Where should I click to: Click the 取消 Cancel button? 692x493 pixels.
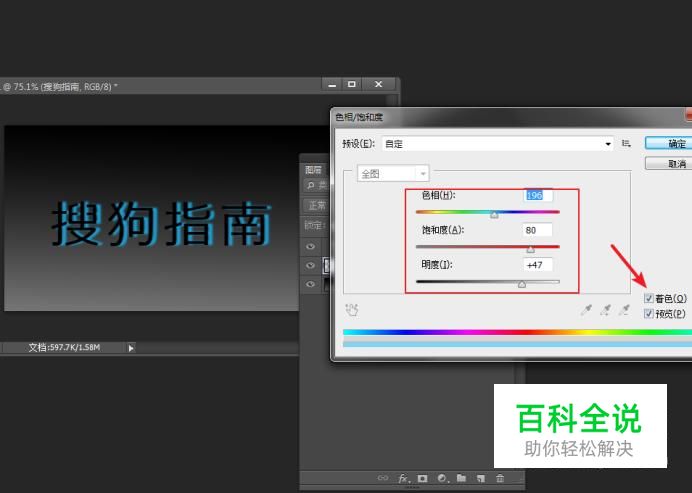pyautogui.click(x=668, y=164)
